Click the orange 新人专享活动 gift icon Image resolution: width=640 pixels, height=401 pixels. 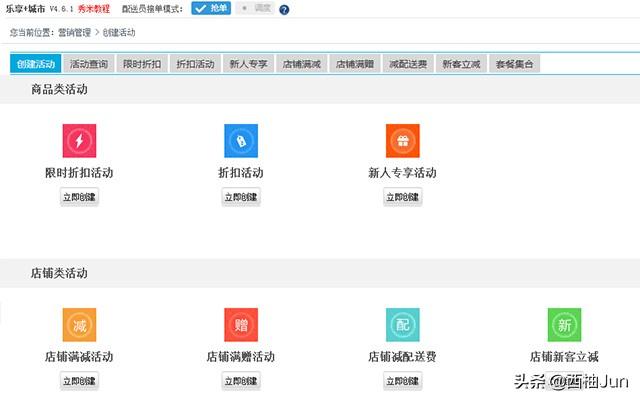click(x=402, y=141)
